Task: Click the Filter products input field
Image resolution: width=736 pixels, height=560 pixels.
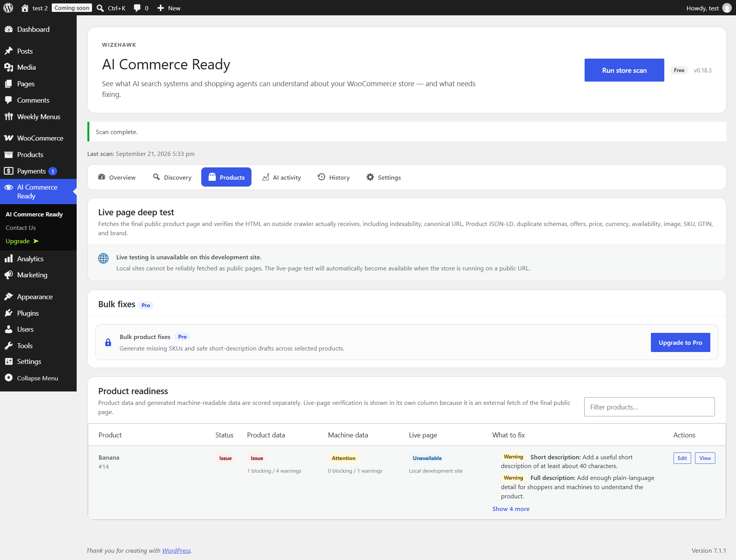Action: coord(649,407)
